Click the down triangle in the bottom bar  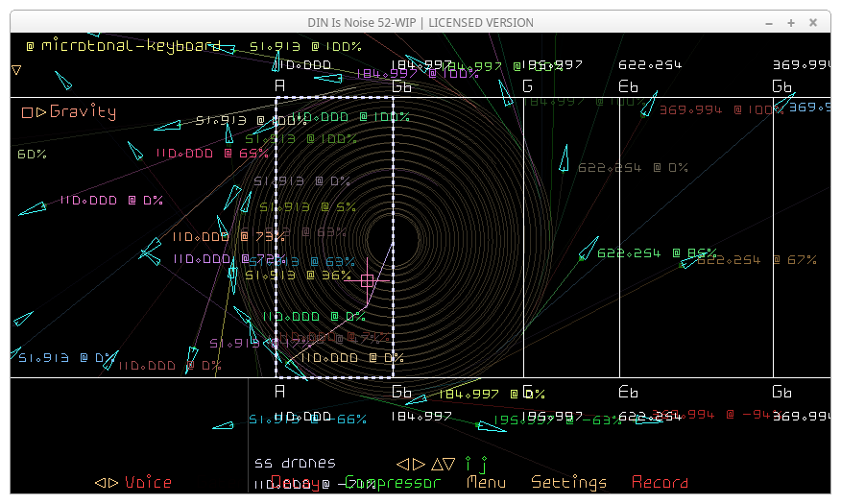448,464
